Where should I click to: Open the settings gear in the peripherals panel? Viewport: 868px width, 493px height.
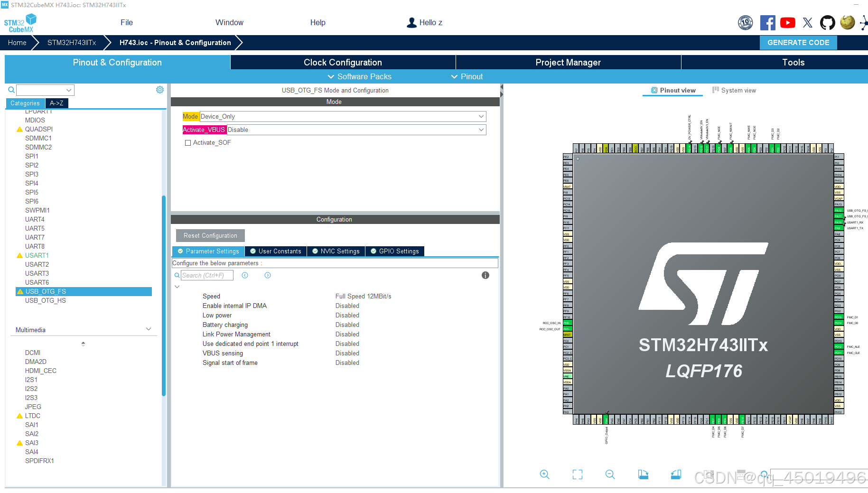tap(160, 89)
